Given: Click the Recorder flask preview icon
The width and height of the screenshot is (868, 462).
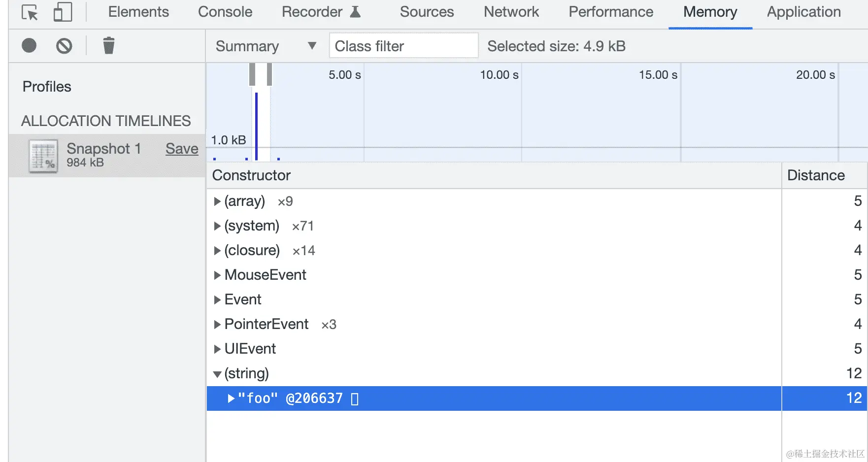Looking at the screenshot, I should 355,12.
